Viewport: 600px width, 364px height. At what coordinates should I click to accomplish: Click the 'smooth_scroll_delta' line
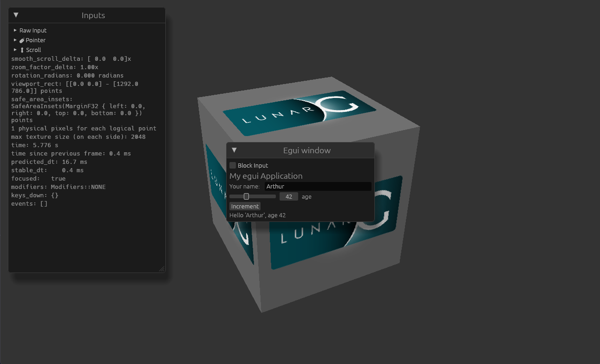71,58
